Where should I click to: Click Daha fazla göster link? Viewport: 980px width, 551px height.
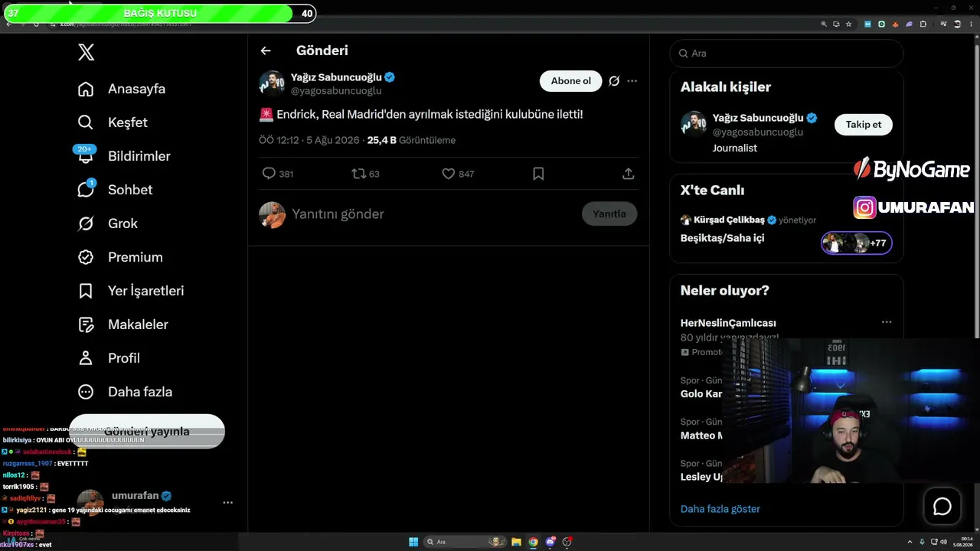[720, 509]
